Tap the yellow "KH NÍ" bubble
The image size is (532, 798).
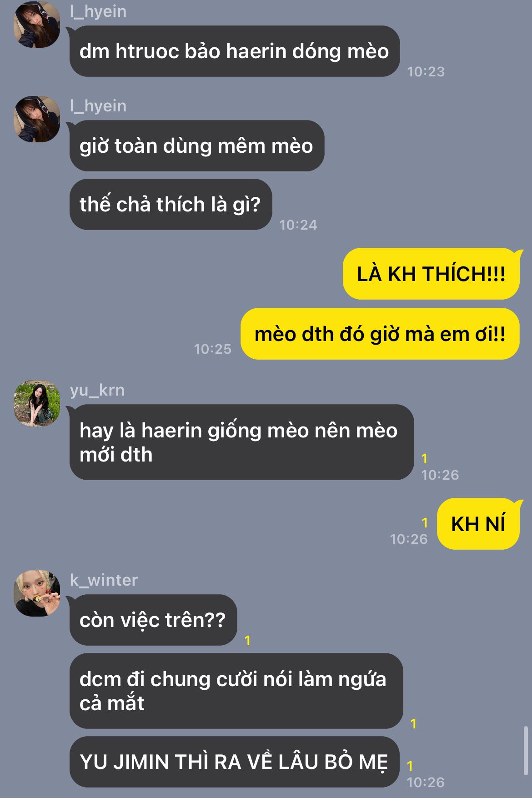(478, 524)
